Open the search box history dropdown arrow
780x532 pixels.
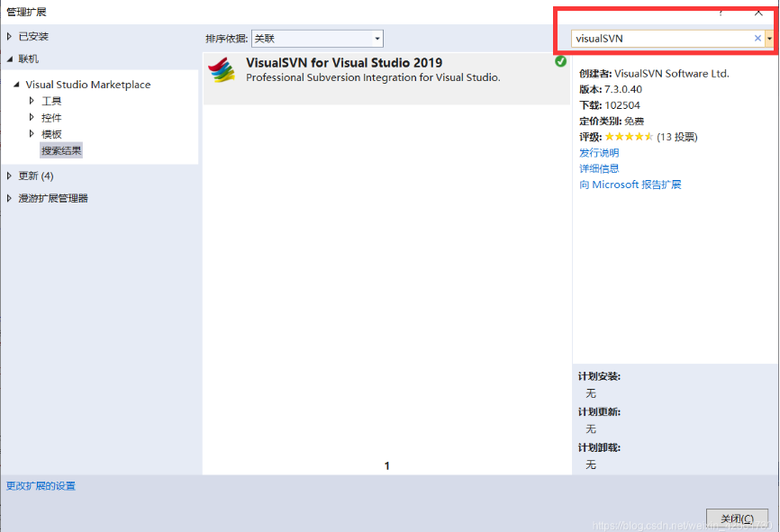pyautogui.click(x=770, y=39)
